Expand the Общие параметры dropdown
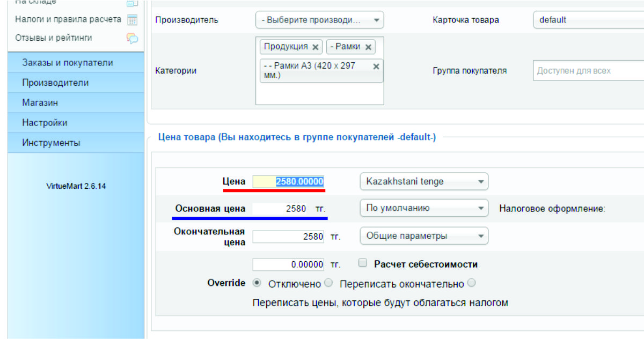 pos(423,236)
